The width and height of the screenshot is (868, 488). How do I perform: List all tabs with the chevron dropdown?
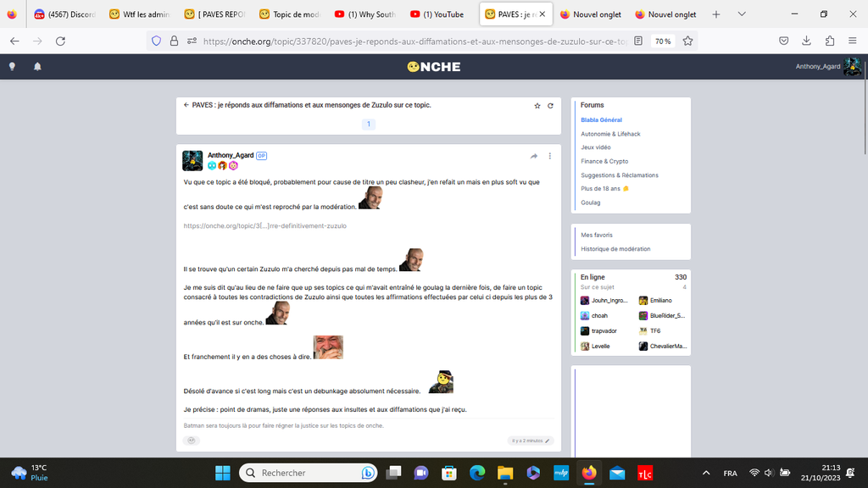742,14
